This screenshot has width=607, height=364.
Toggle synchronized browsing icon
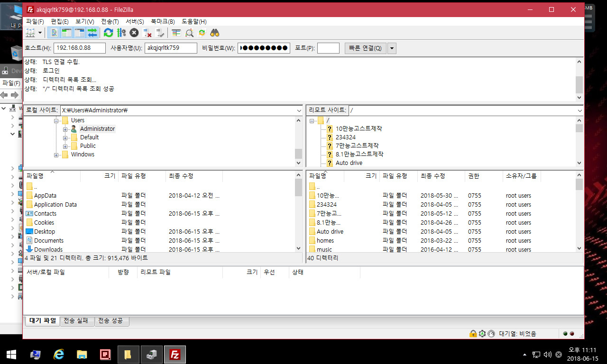pos(202,33)
